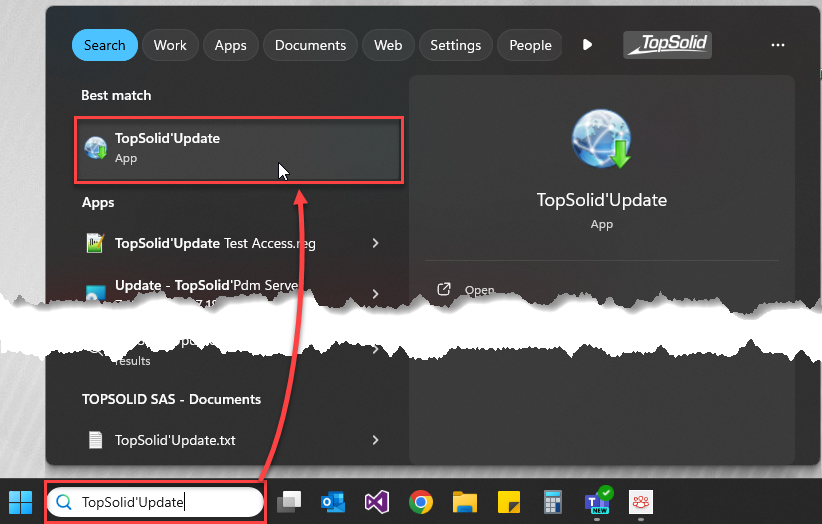Screen dimensions: 822x524
Task: Launch Visual Studio from the taskbar
Action: click(377, 502)
